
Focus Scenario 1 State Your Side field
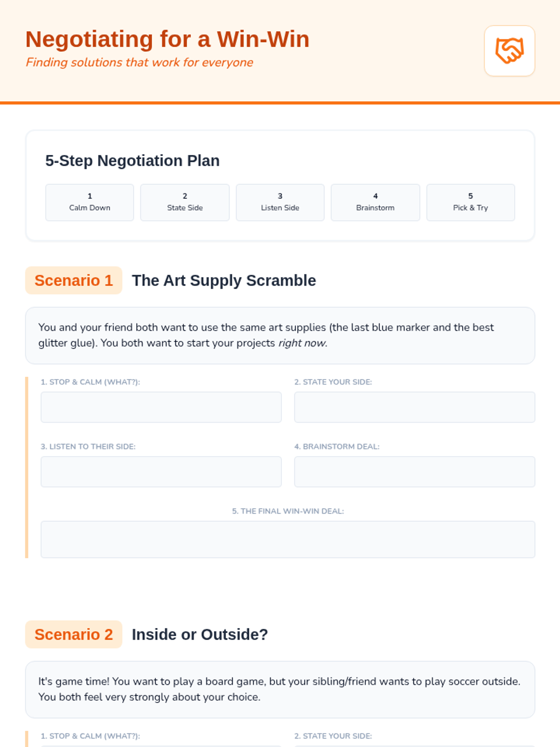pos(414,407)
